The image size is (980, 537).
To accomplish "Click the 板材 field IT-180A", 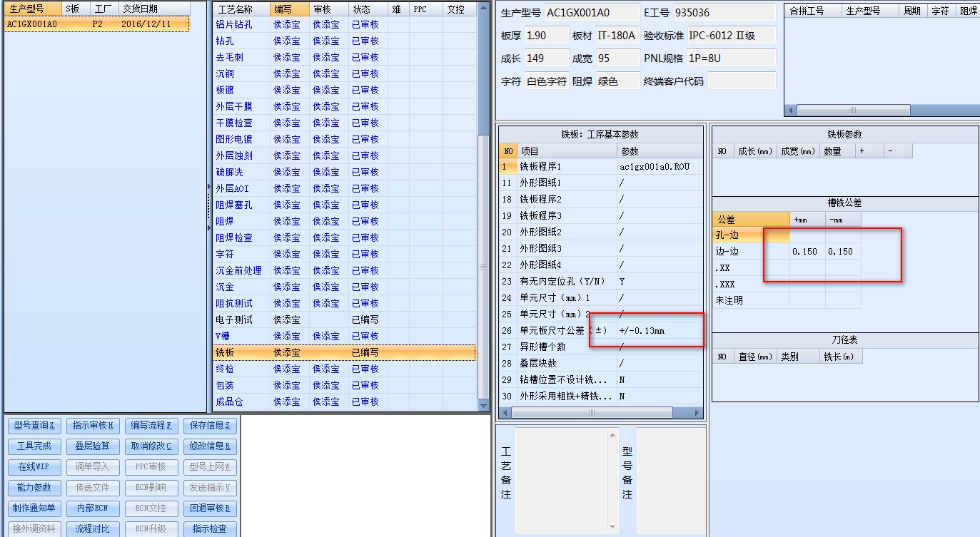I will (617, 35).
